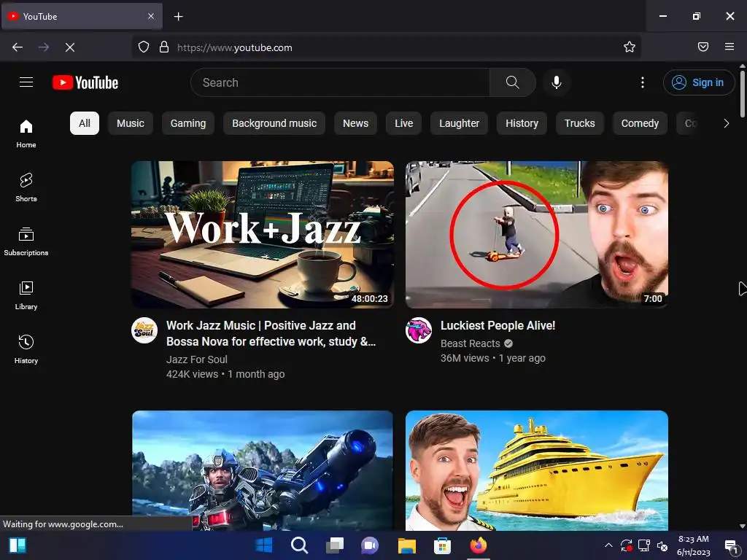This screenshot has height=560, width=747.
Task: Select the News category chip
Action: point(355,123)
